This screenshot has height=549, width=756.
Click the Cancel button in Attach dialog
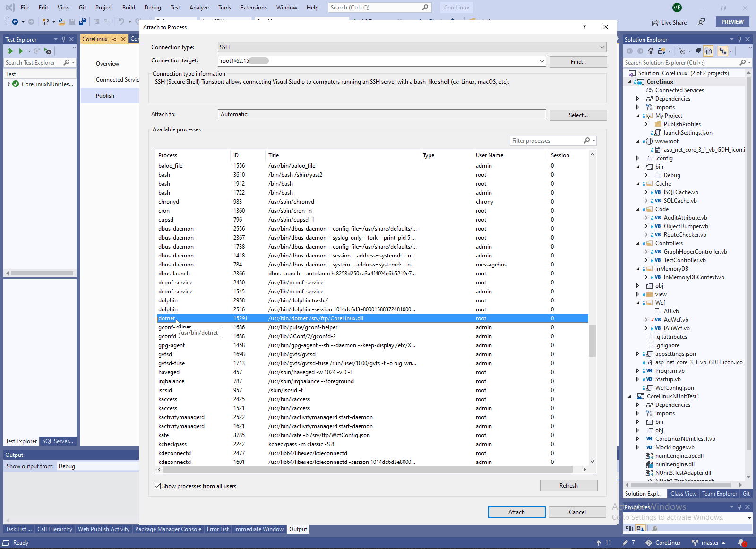[577, 512]
